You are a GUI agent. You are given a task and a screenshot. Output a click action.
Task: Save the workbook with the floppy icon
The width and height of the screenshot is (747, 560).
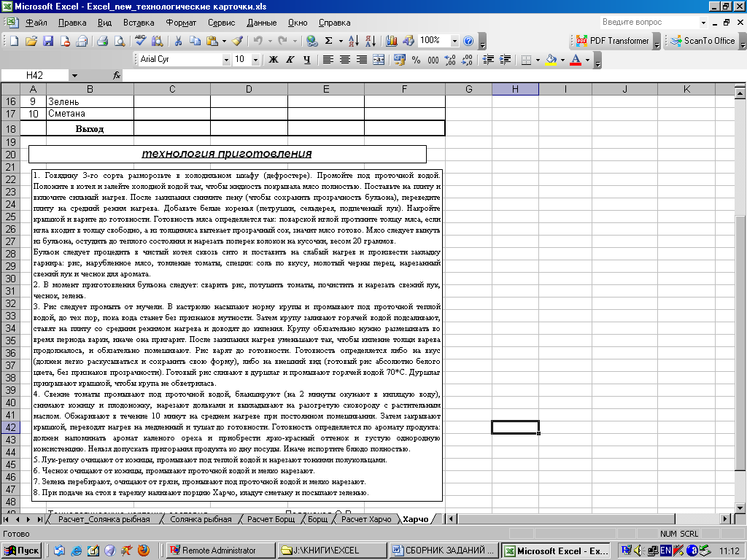[48, 41]
